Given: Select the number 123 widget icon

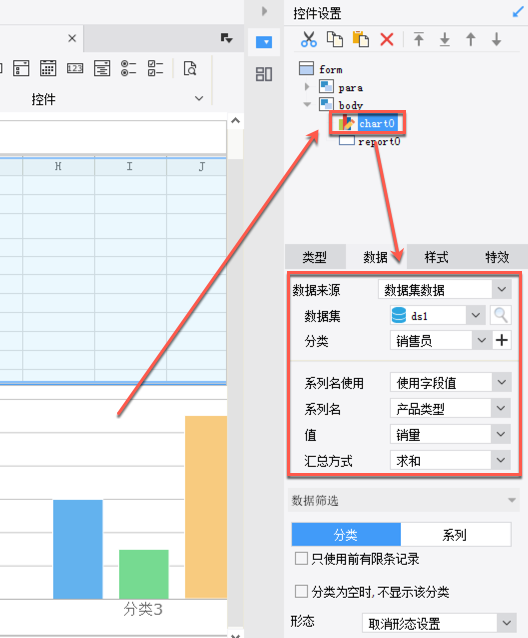Looking at the screenshot, I should [x=75, y=68].
